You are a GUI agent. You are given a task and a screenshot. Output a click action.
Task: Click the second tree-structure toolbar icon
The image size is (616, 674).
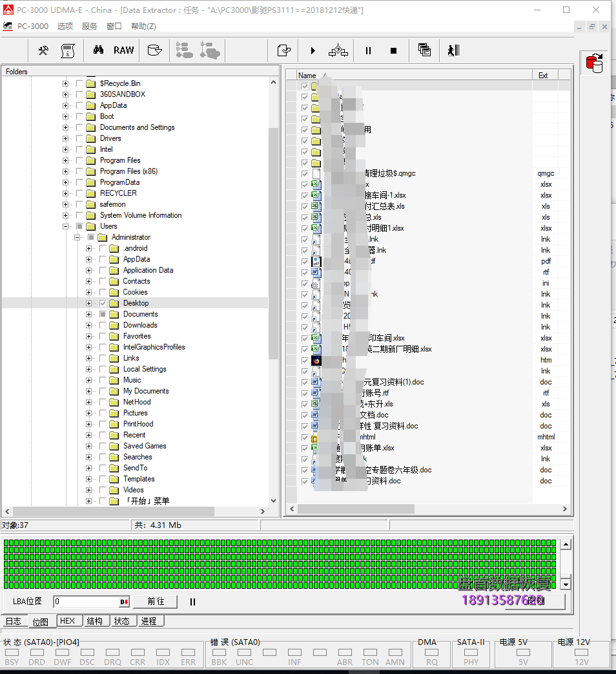(x=210, y=50)
